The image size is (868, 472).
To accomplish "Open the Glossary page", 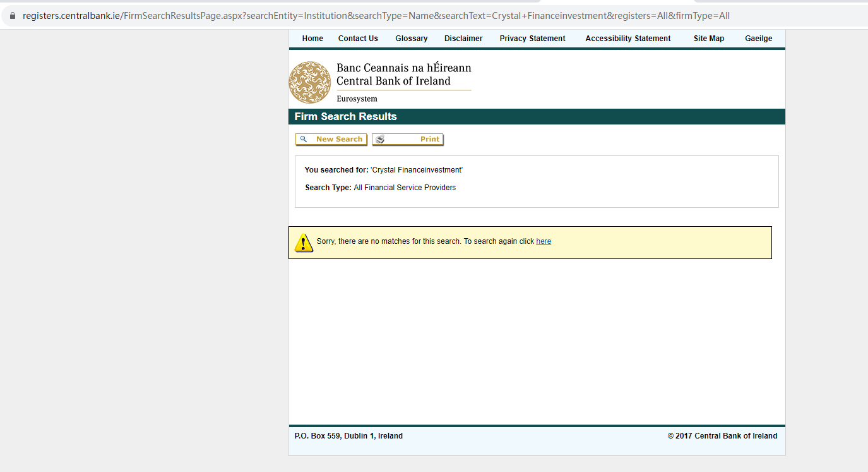I will [x=412, y=39].
